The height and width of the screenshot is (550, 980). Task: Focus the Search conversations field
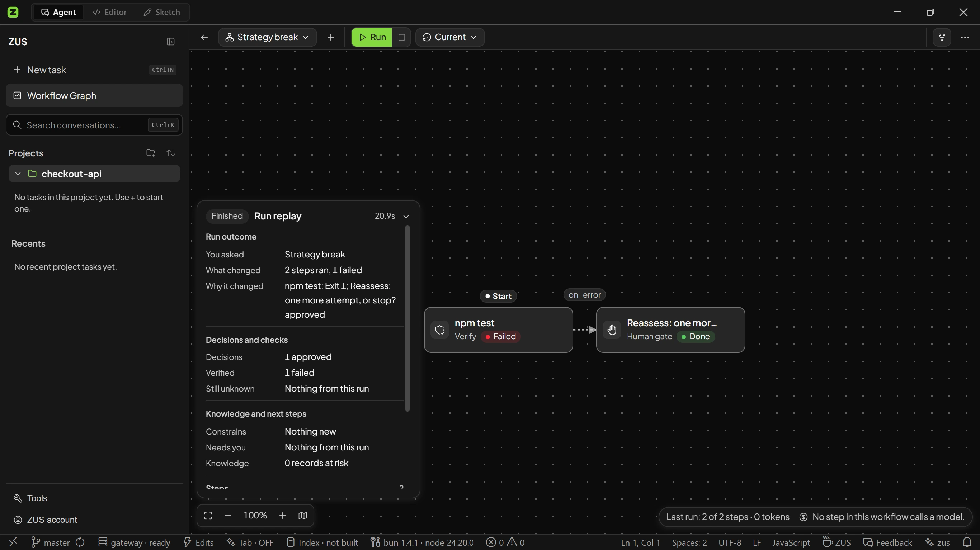94,125
